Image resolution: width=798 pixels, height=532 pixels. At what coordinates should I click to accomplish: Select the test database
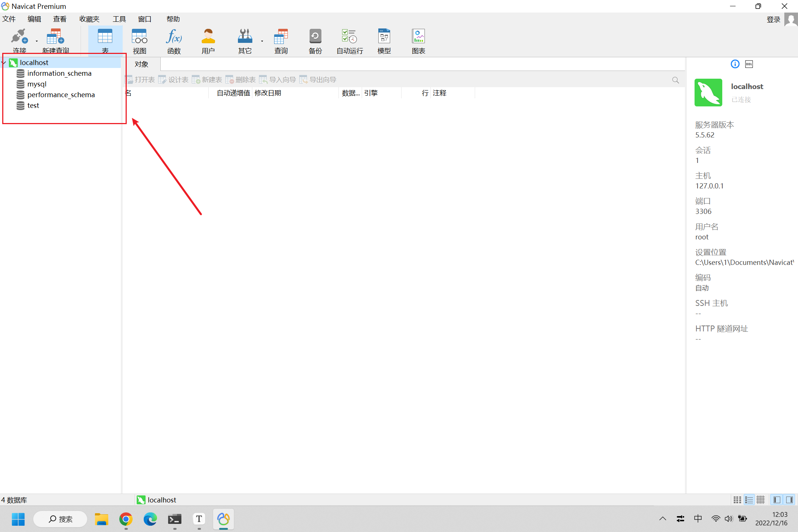pyautogui.click(x=33, y=106)
